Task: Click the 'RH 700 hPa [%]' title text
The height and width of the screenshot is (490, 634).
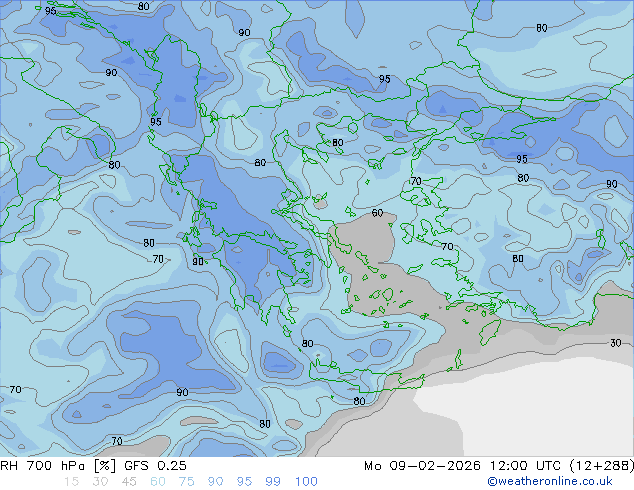Action: 58,466
